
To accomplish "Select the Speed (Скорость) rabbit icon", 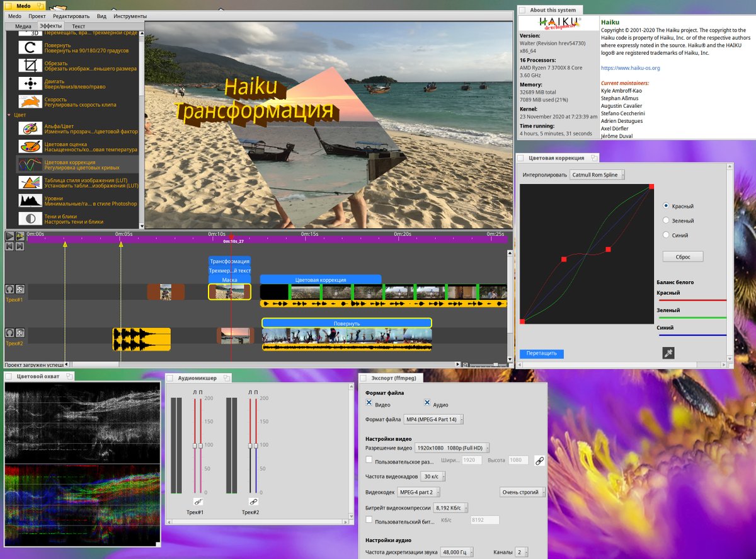I will [x=30, y=101].
